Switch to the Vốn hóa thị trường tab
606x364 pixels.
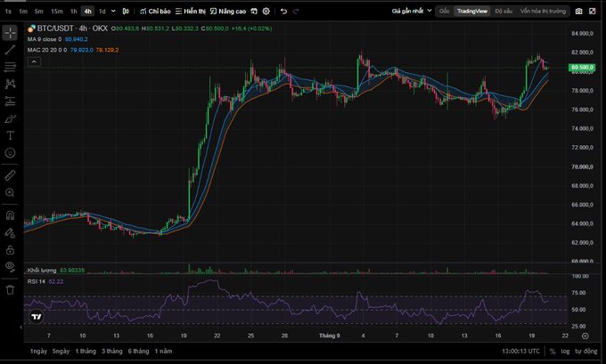click(x=543, y=12)
